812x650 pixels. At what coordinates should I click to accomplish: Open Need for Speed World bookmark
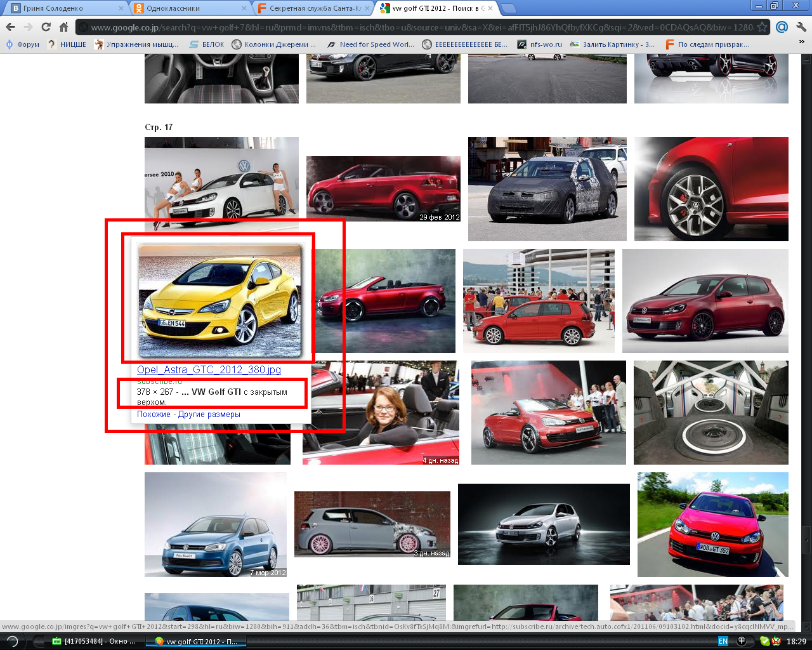point(370,44)
